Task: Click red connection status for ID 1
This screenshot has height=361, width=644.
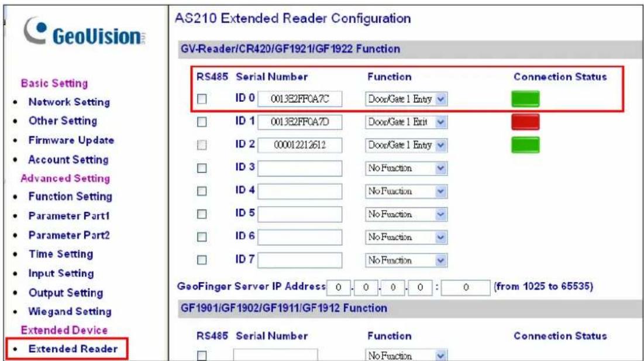Action: click(x=525, y=122)
